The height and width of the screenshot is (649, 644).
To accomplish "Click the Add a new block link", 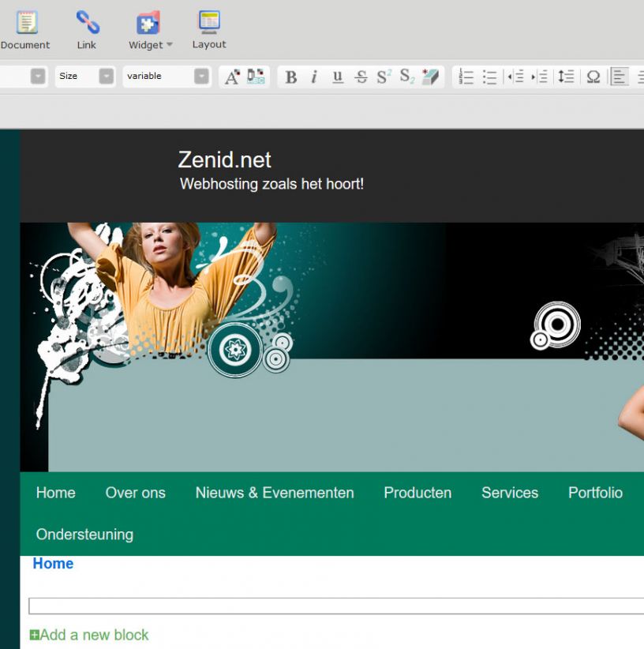I will pos(94,635).
